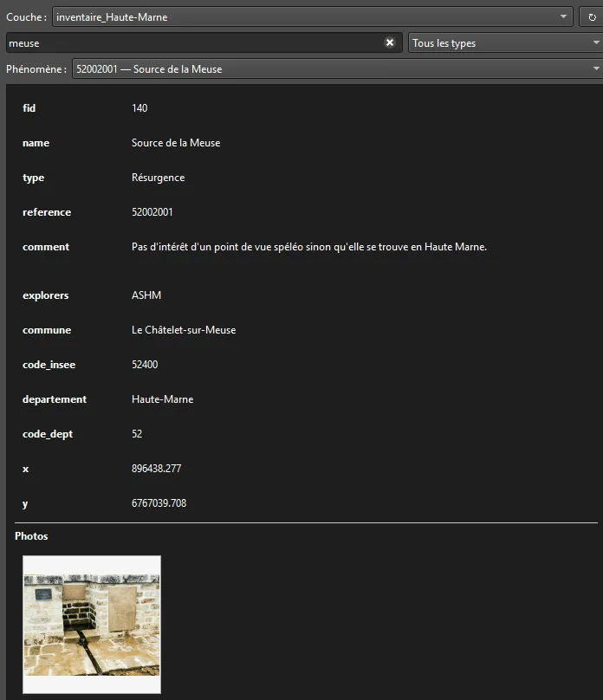Open the Phénomène selection dropdown
The image size is (603, 700).
point(337,68)
